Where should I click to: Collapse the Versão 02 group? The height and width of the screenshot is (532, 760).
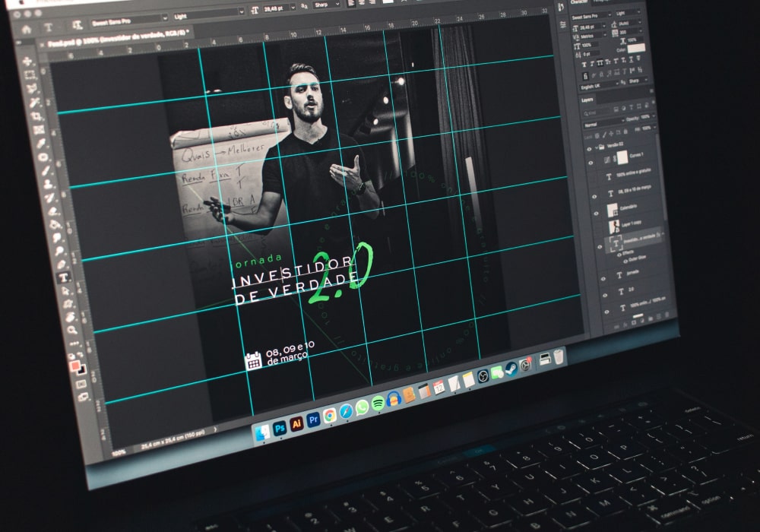click(x=597, y=148)
